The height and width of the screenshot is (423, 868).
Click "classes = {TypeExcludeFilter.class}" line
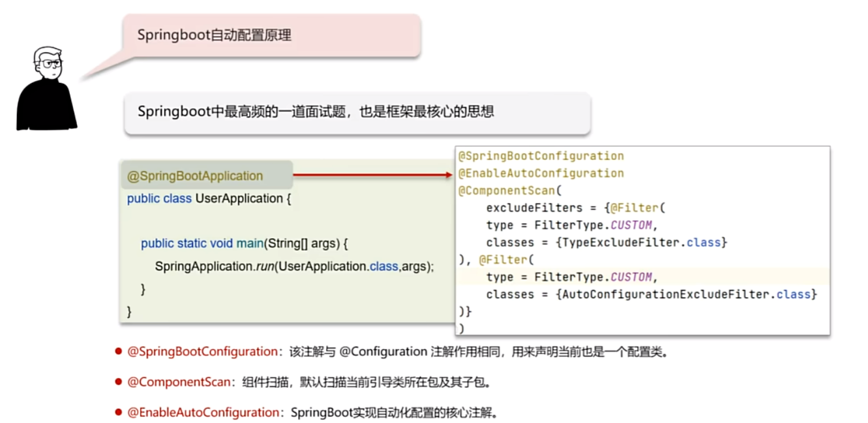pos(606,243)
